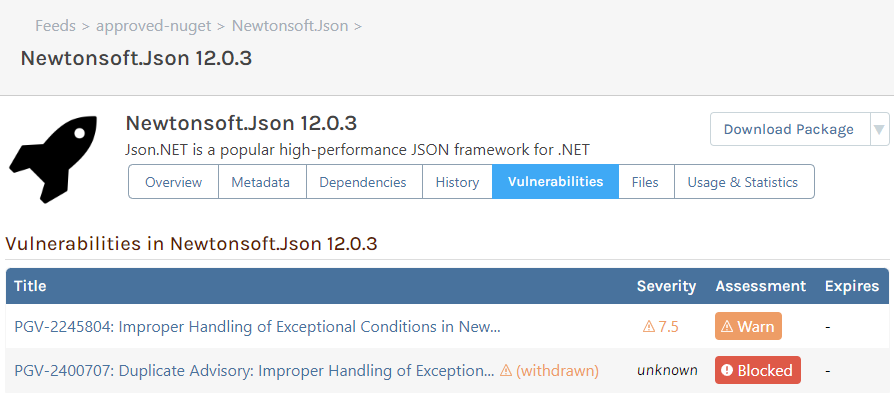Click the Newtonsoft.Json breadcrumb link
The image size is (894, 416).
click(x=290, y=25)
